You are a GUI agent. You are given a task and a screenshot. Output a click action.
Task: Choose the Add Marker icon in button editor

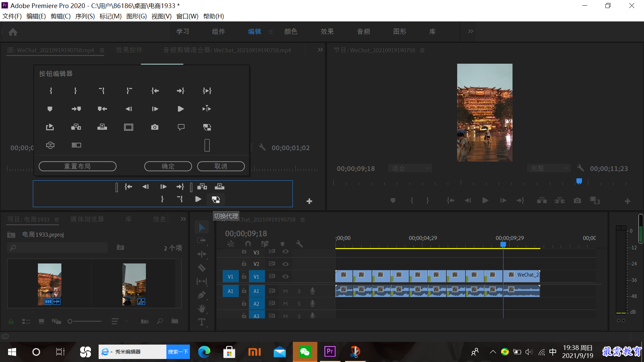tap(50, 109)
